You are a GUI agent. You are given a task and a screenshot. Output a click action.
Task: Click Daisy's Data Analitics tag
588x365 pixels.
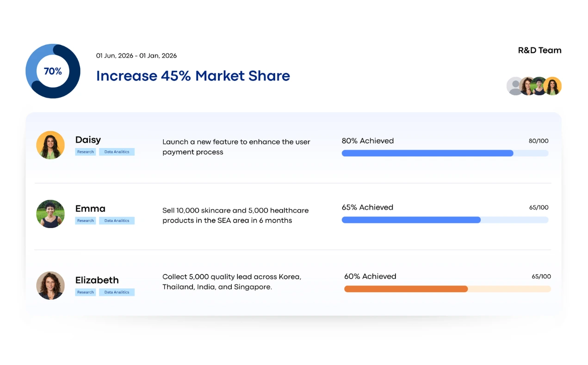[x=117, y=152]
